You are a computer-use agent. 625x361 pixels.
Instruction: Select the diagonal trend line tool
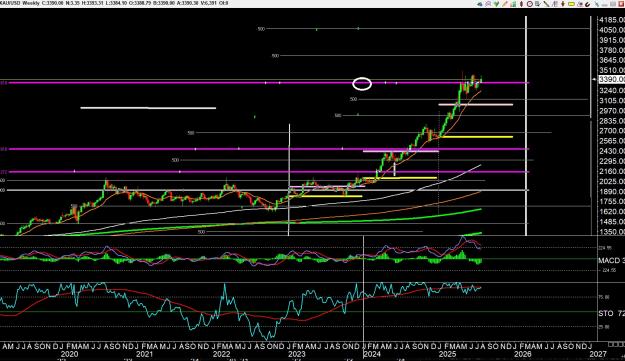coord(546,4)
